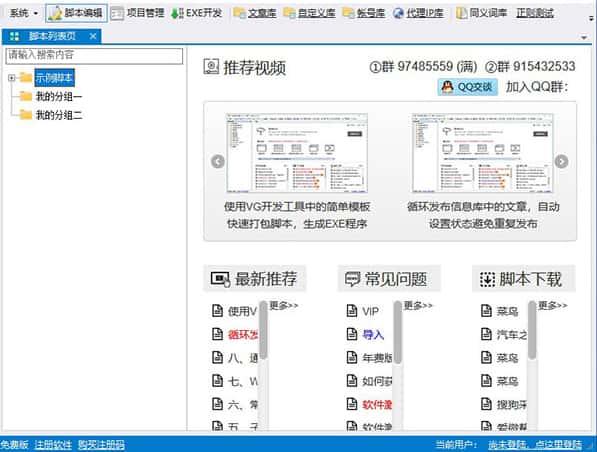Click the 脚本下载 section header
Screen dimensions: 597x452
pyautogui.click(x=524, y=279)
